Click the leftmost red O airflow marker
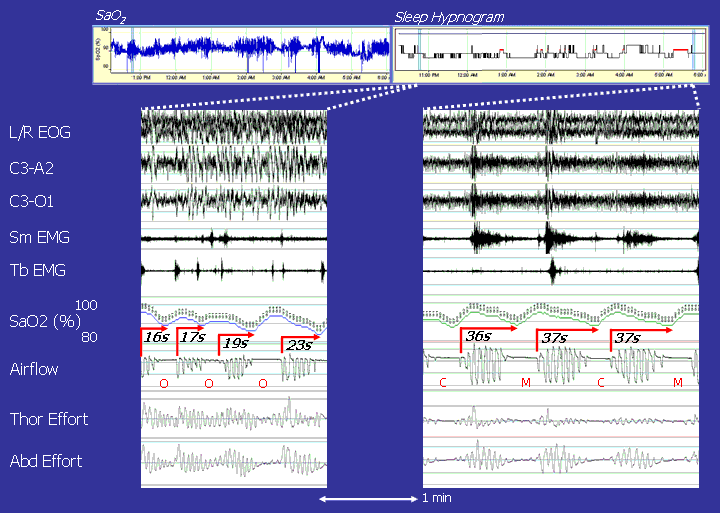This screenshot has height=513, width=720. point(164,383)
